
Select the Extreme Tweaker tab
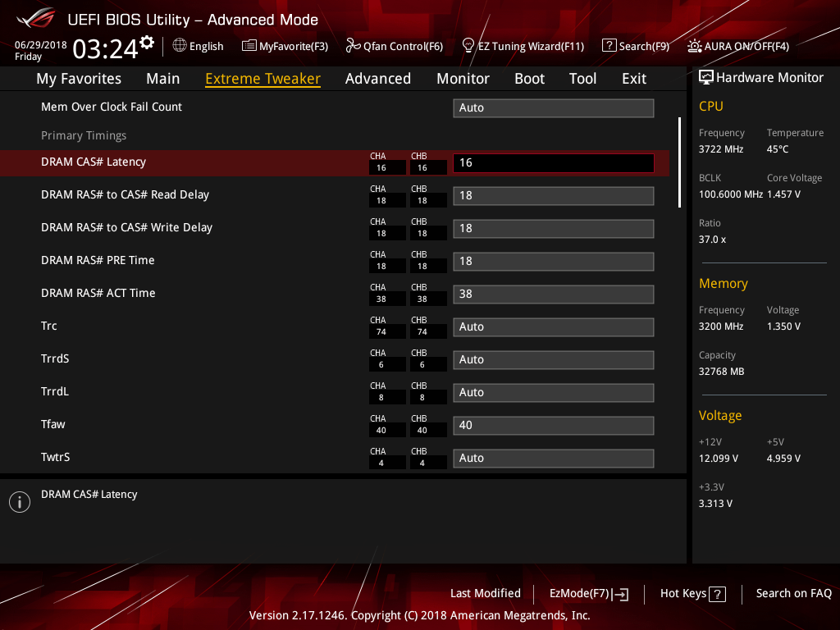(263, 79)
